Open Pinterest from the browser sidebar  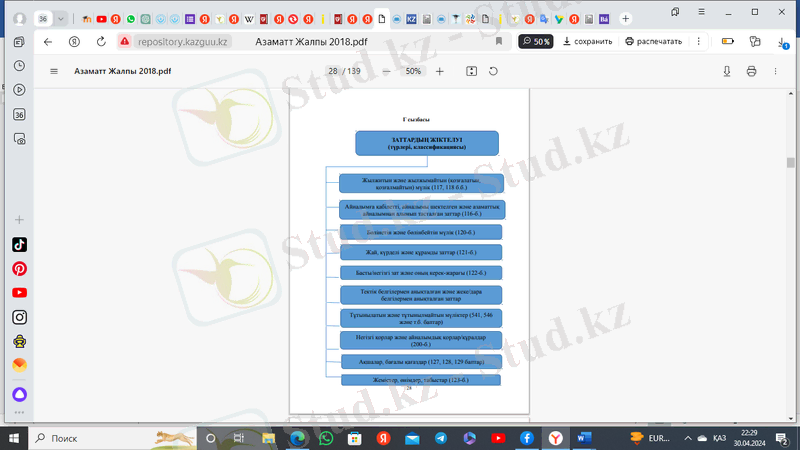coord(19,269)
